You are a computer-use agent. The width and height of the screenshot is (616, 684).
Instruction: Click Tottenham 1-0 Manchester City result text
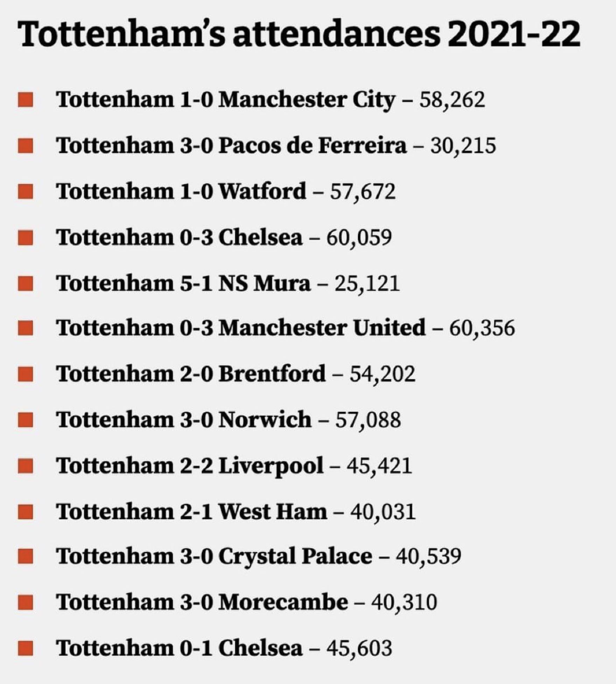pyautogui.click(x=225, y=100)
